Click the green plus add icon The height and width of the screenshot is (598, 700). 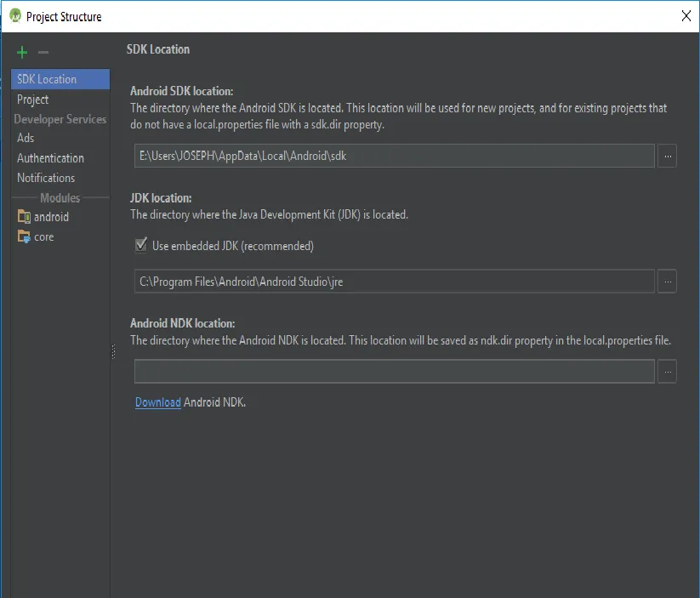22,53
